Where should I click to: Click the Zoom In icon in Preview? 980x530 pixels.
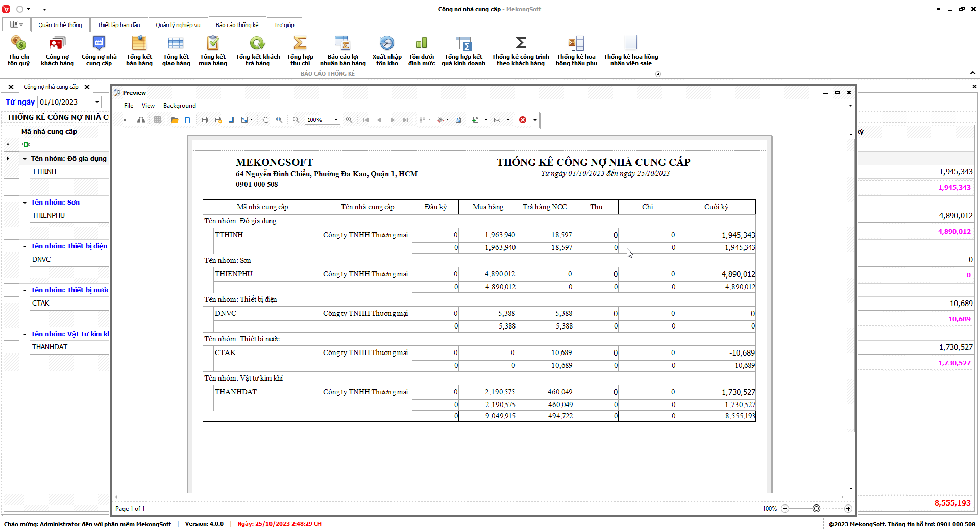349,120
